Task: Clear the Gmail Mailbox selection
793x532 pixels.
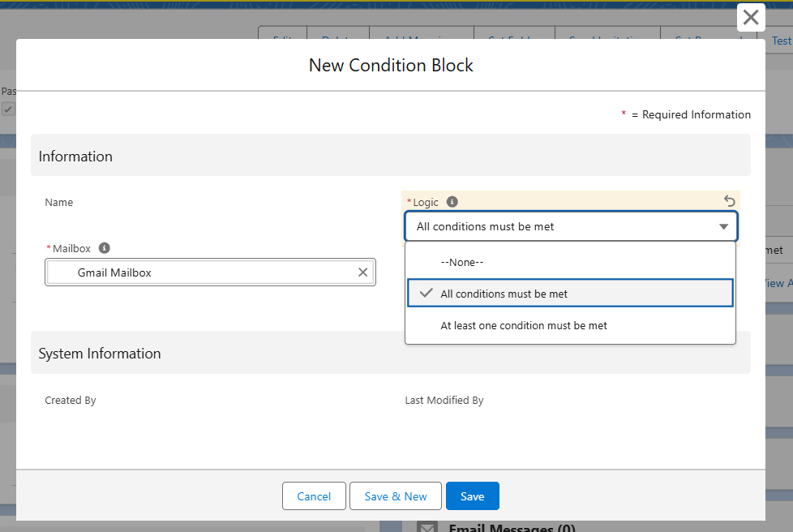Action: point(363,272)
